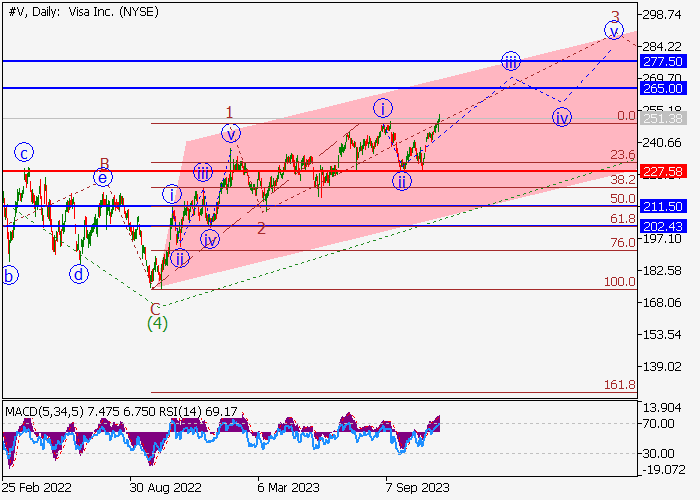Select the Fibonacci 76.0 level label

623,243
